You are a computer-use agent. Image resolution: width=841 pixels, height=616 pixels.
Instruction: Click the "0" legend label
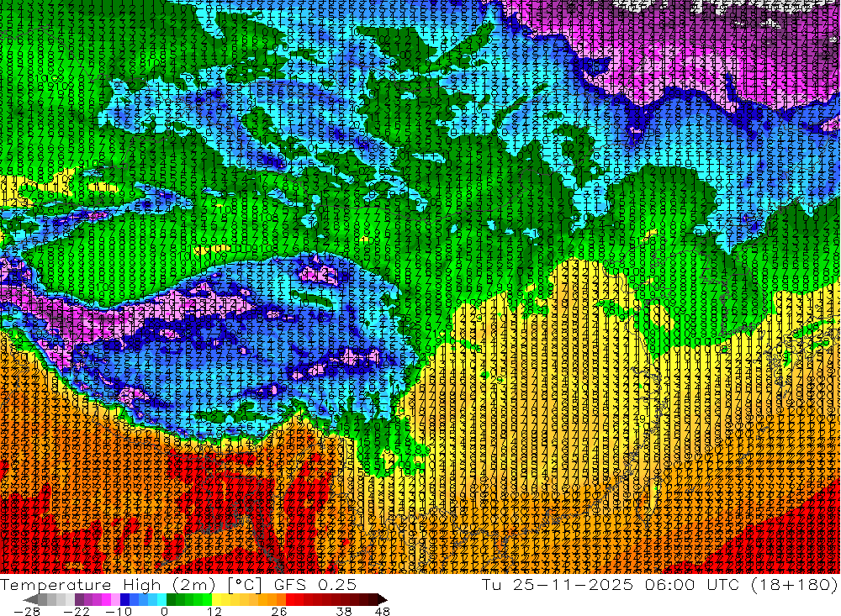(164, 612)
